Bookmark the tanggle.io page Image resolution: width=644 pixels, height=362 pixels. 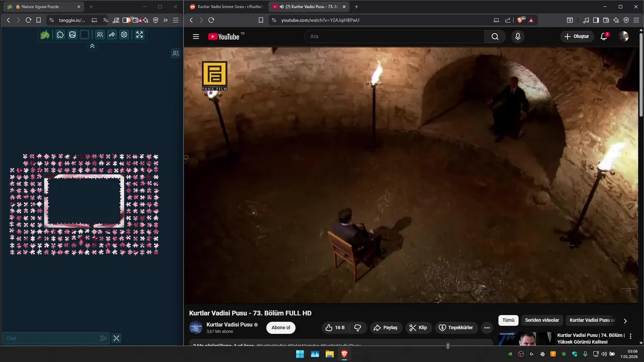[38, 20]
